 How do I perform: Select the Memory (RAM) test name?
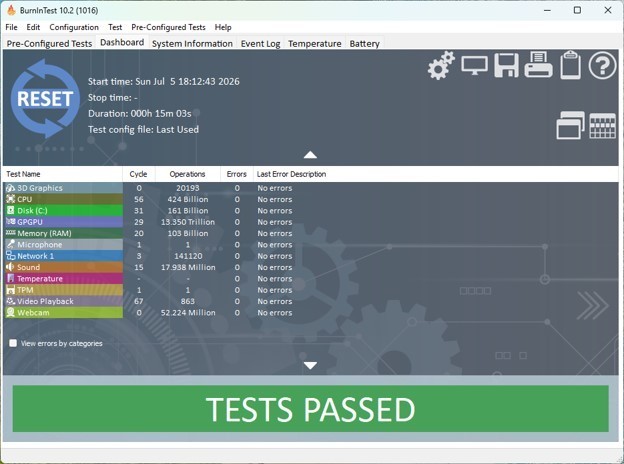44,233
